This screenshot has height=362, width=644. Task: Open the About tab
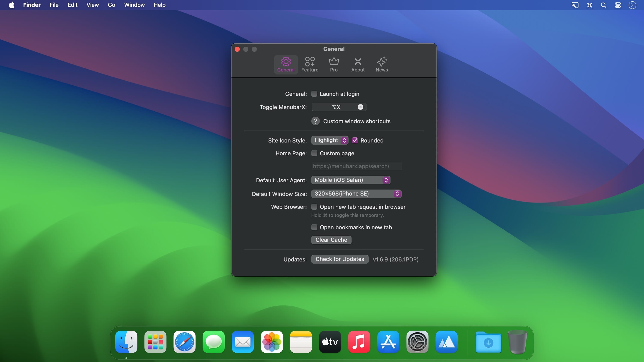(x=358, y=64)
